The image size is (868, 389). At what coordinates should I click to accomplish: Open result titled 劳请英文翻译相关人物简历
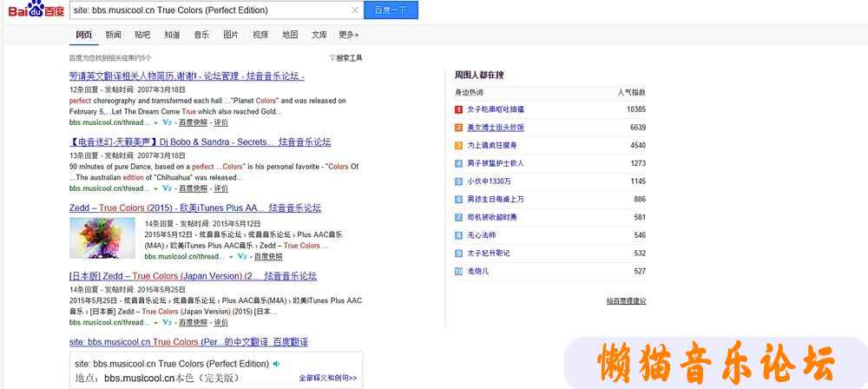(187, 76)
